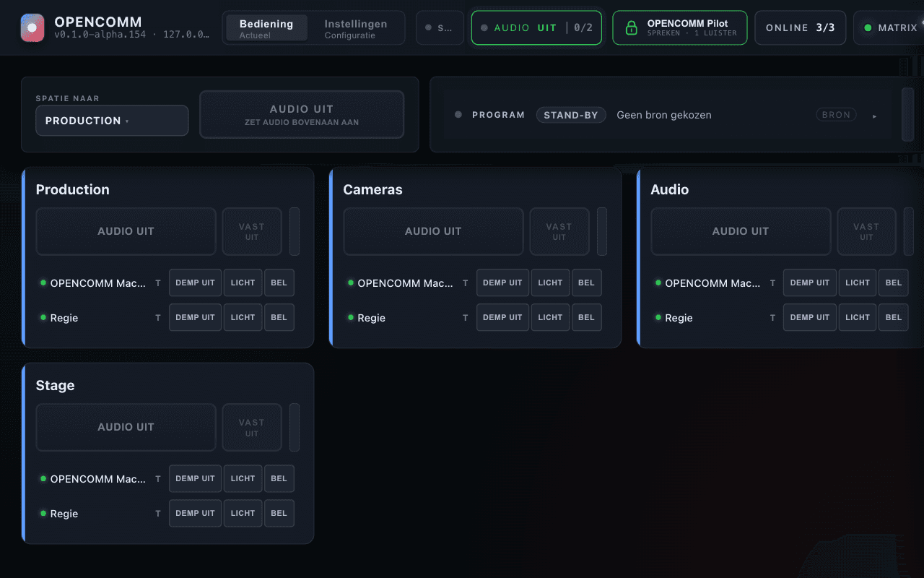The height and width of the screenshot is (578, 924).
Task: Click the volume level slider in Stage card
Action: click(x=295, y=427)
